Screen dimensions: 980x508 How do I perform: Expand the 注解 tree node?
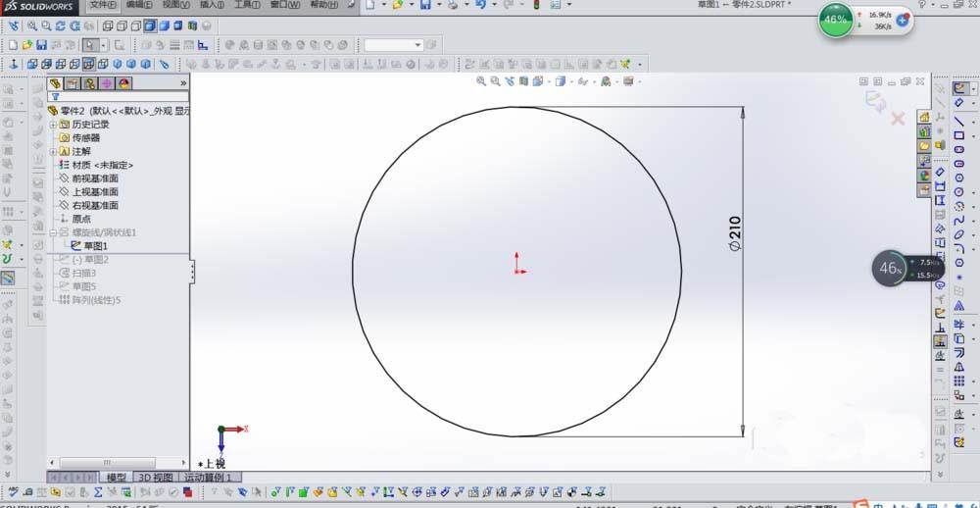[x=53, y=151]
